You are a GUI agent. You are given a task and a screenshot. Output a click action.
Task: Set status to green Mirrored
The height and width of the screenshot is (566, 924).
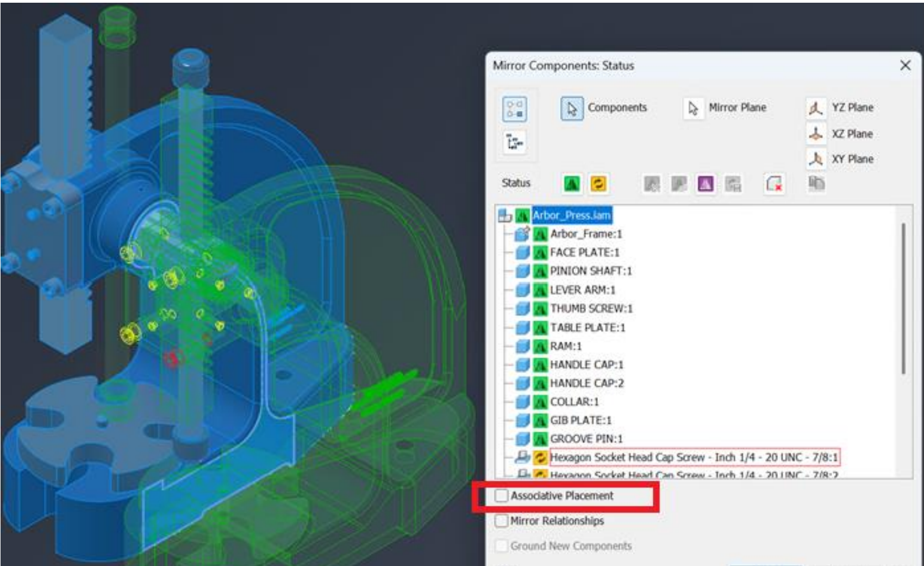(572, 184)
